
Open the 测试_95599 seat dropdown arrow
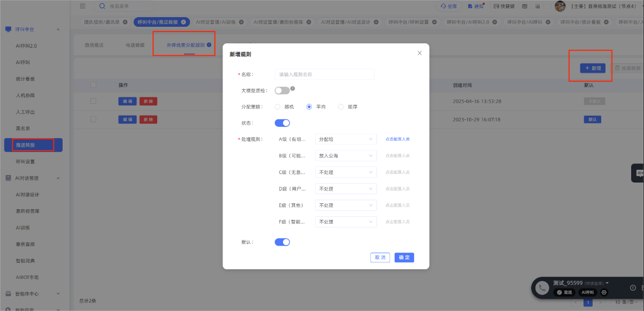[x=607, y=283]
